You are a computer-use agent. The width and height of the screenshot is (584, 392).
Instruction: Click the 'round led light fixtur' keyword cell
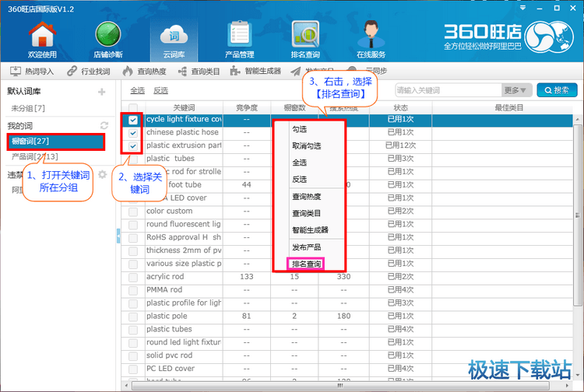[185, 342]
